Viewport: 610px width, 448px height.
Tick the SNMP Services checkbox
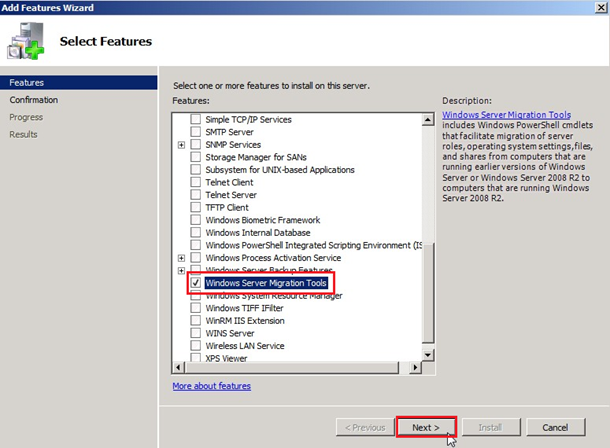coord(196,144)
